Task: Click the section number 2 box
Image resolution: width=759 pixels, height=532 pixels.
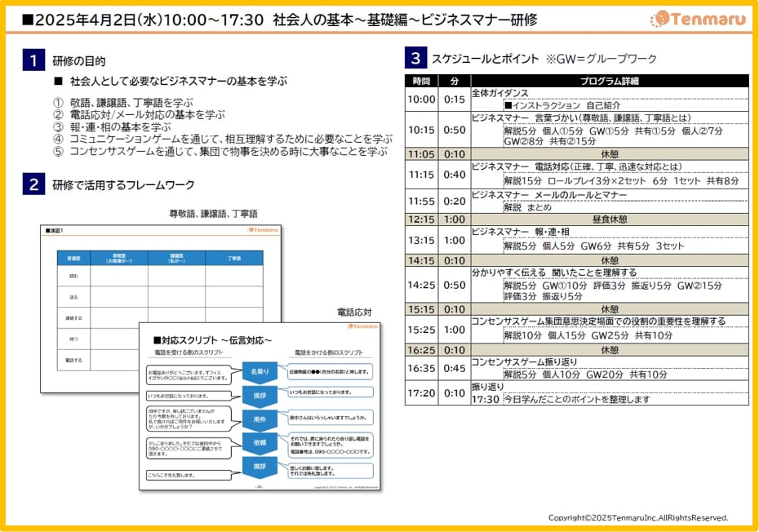Action: [x=33, y=184]
